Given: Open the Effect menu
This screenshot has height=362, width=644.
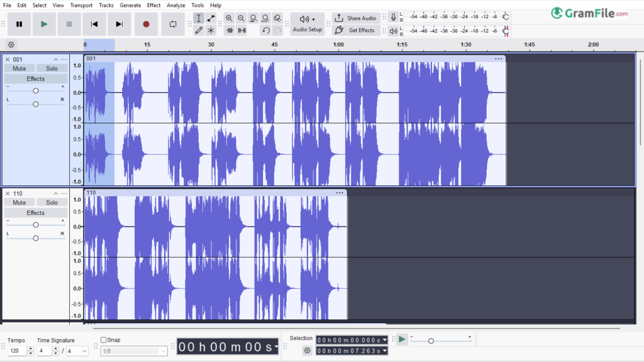Looking at the screenshot, I should click(153, 5).
